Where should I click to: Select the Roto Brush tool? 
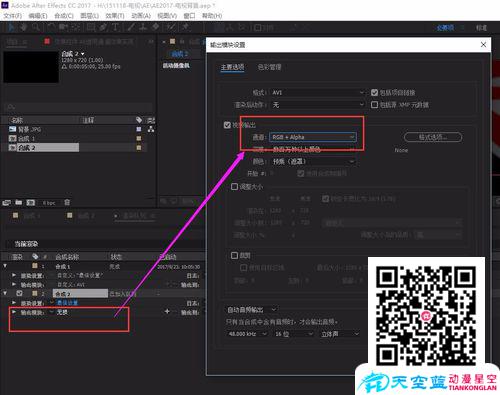171,27
